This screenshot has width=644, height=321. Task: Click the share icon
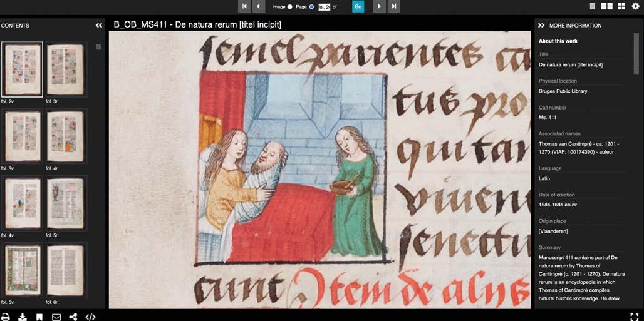point(73,317)
